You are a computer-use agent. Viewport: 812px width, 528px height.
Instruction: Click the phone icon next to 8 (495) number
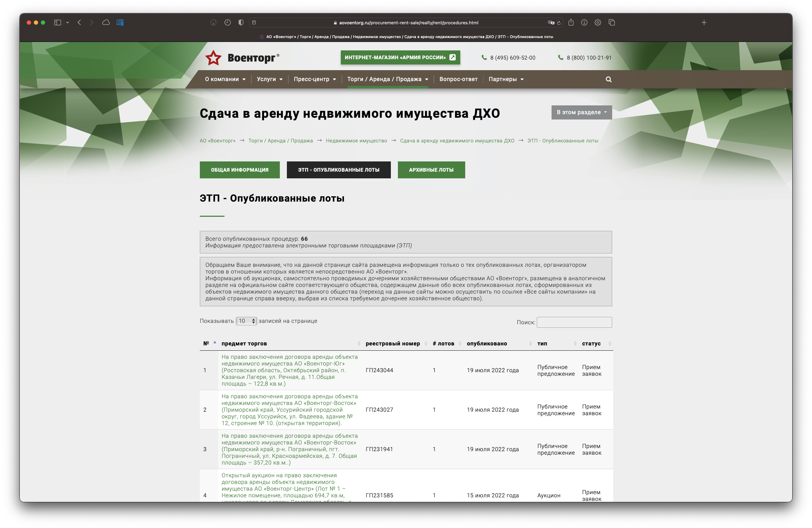[x=484, y=57]
